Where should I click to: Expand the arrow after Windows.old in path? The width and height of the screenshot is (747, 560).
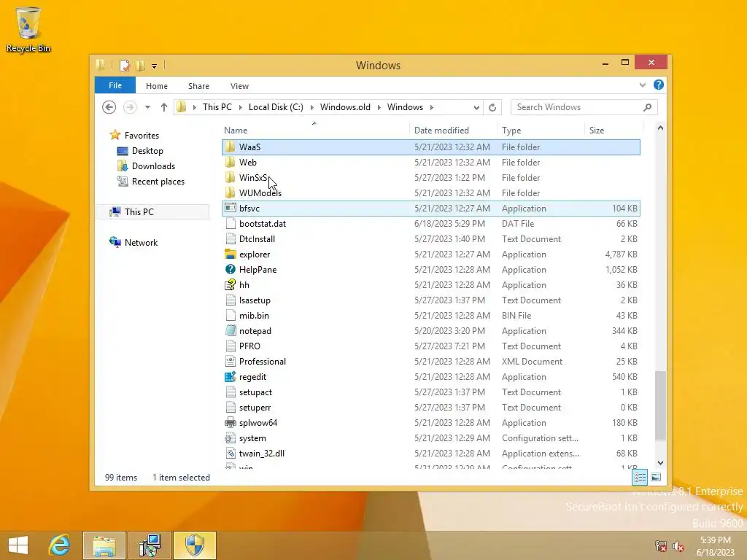[x=379, y=107]
